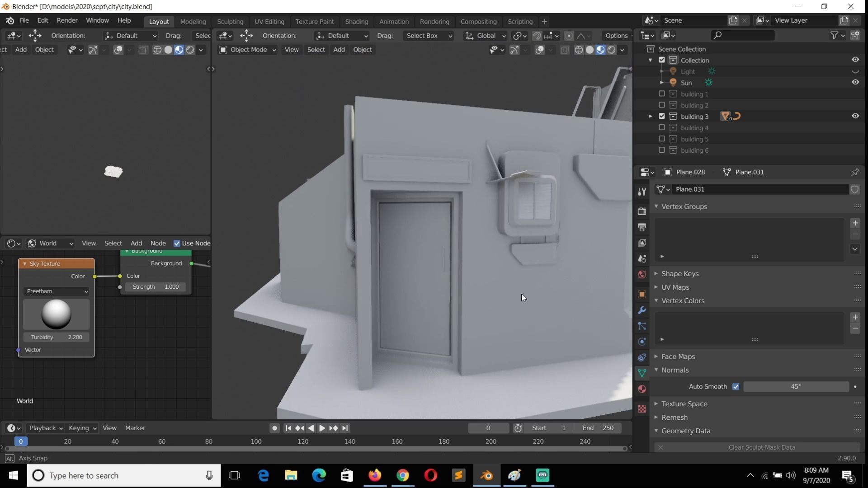Click the Options button in viewport header
The width and height of the screenshot is (868, 488).
617,36
